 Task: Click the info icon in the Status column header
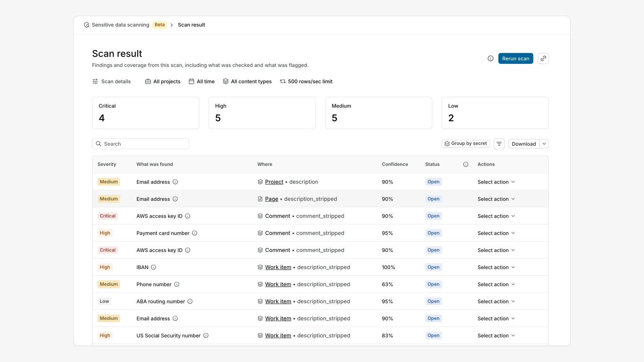466,164
